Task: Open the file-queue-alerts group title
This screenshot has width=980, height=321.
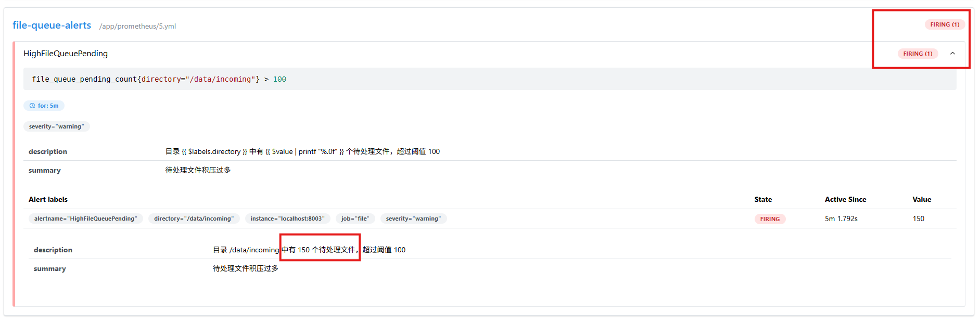Action: click(x=52, y=25)
